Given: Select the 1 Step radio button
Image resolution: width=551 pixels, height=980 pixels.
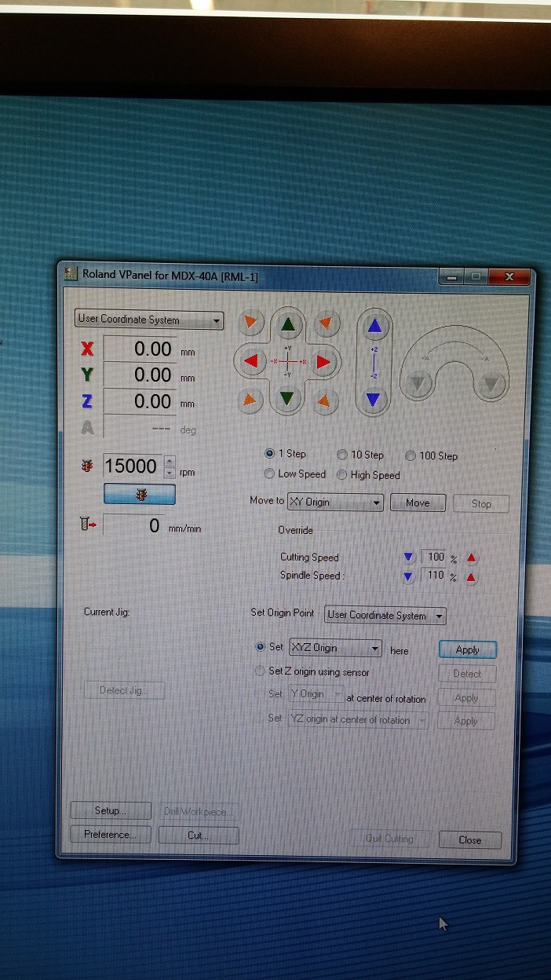Looking at the screenshot, I should coord(269,454).
